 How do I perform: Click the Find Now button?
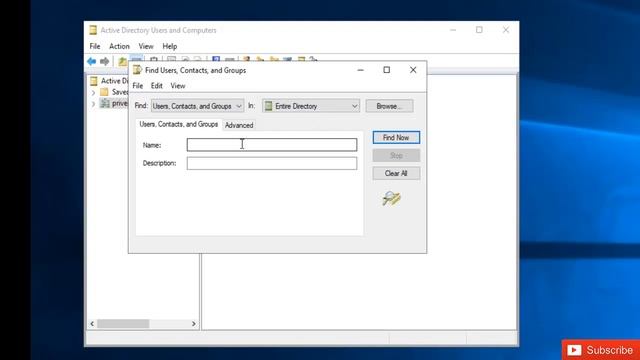coord(396,138)
